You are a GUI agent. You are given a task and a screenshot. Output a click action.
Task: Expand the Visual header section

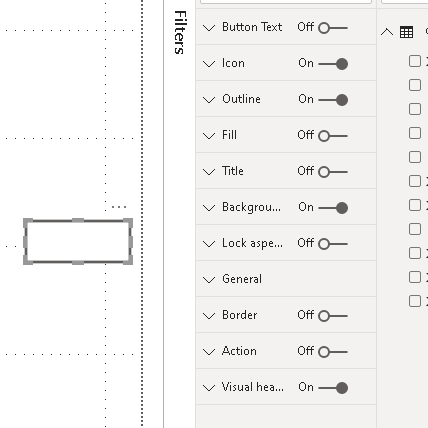(209, 387)
